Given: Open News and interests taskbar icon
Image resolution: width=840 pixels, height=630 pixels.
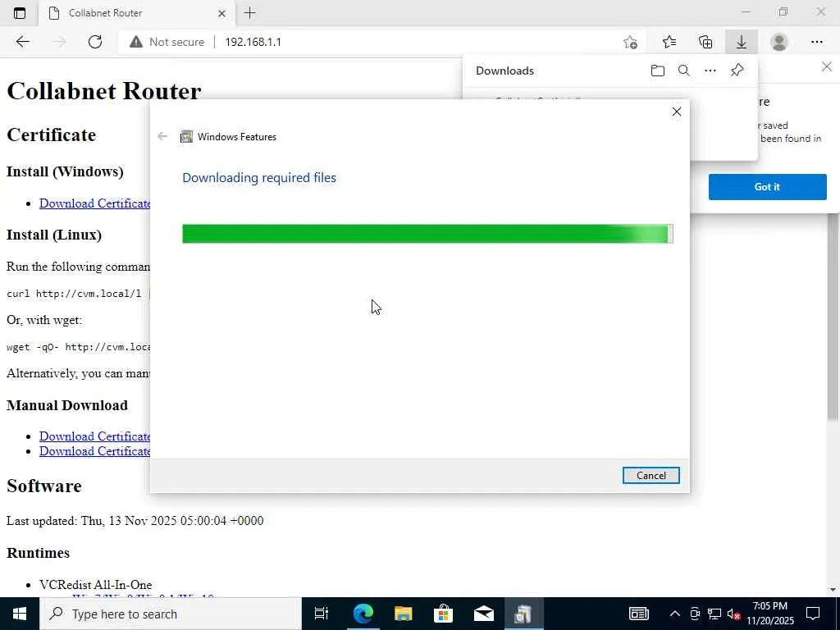Looking at the screenshot, I should point(638,614).
